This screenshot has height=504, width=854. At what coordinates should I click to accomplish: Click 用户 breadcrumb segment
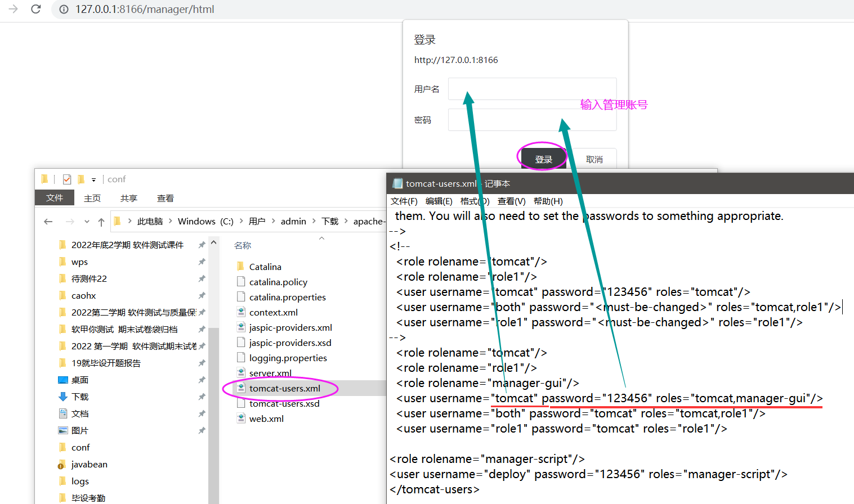point(257,222)
